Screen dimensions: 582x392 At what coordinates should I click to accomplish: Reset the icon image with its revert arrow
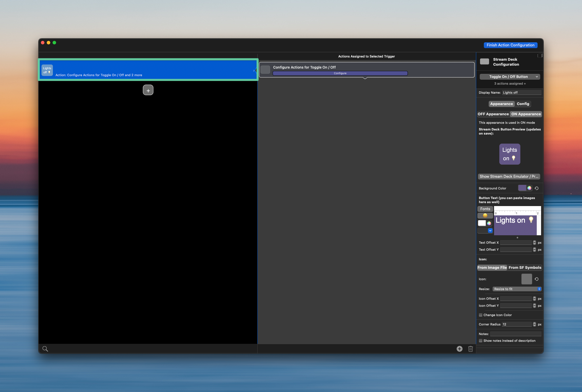537,279
